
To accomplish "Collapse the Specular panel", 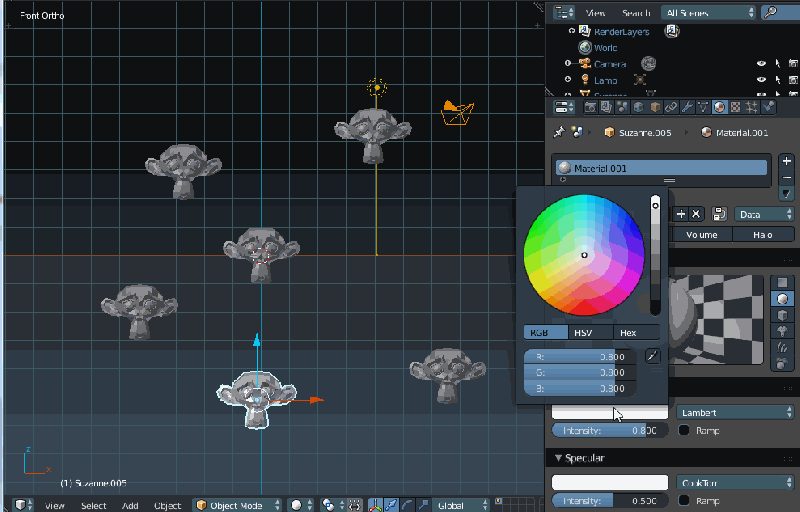I will click(558, 458).
